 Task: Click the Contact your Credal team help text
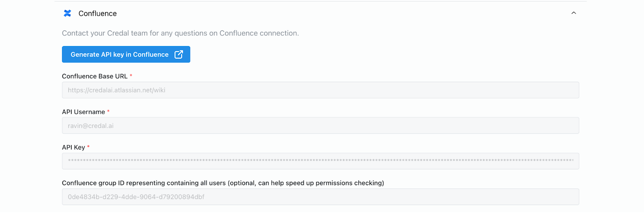pos(180,33)
